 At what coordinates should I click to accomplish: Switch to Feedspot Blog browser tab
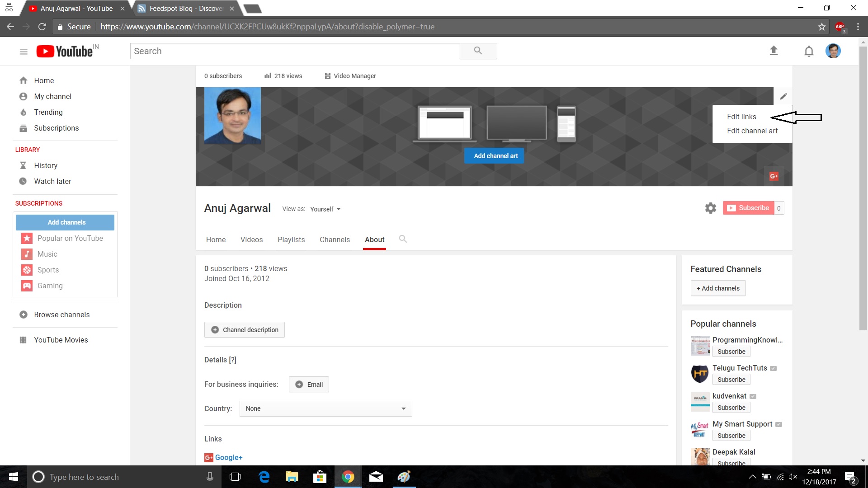[x=185, y=9]
